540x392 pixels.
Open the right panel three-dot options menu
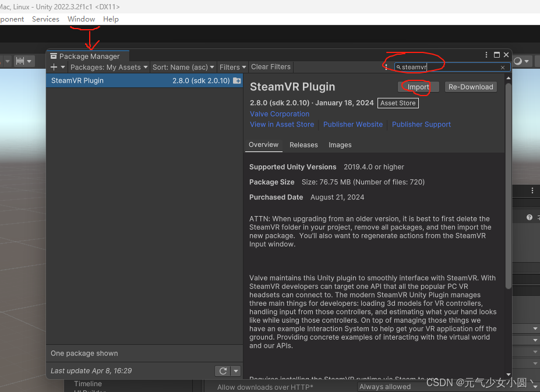click(x=532, y=190)
